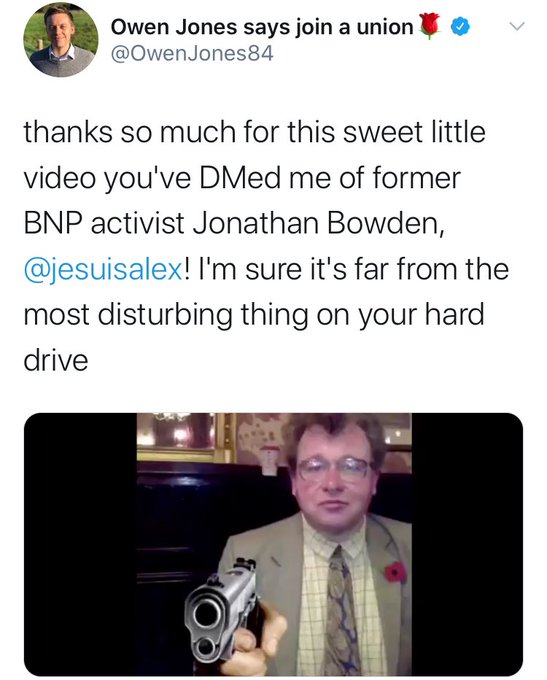
Task: Open the @jesuisalex mention link
Action: pyautogui.click(x=103, y=269)
